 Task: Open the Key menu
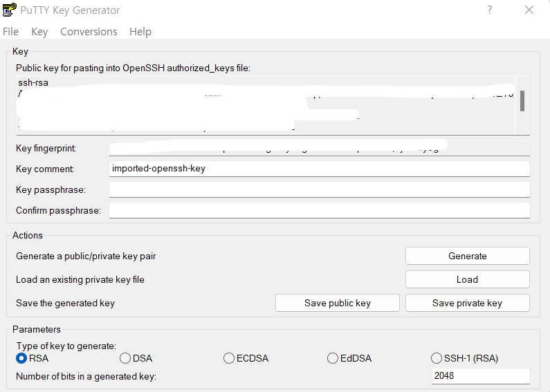point(39,32)
